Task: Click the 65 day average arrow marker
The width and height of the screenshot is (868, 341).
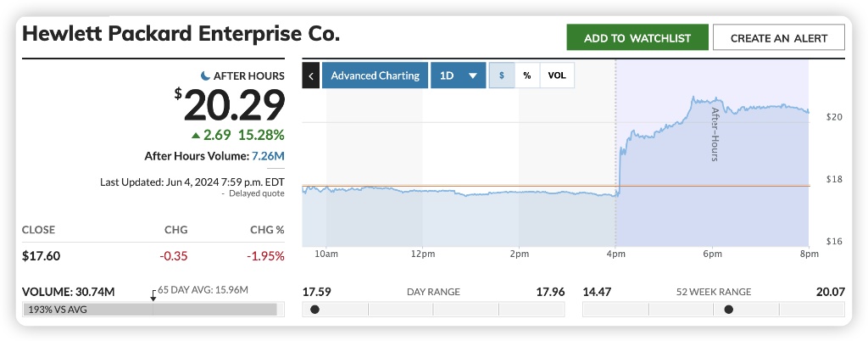Action: (x=153, y=295)
